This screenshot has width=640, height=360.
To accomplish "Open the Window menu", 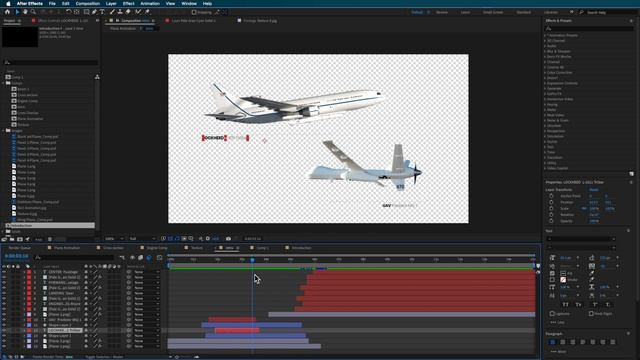I will [x=189, y=3].
